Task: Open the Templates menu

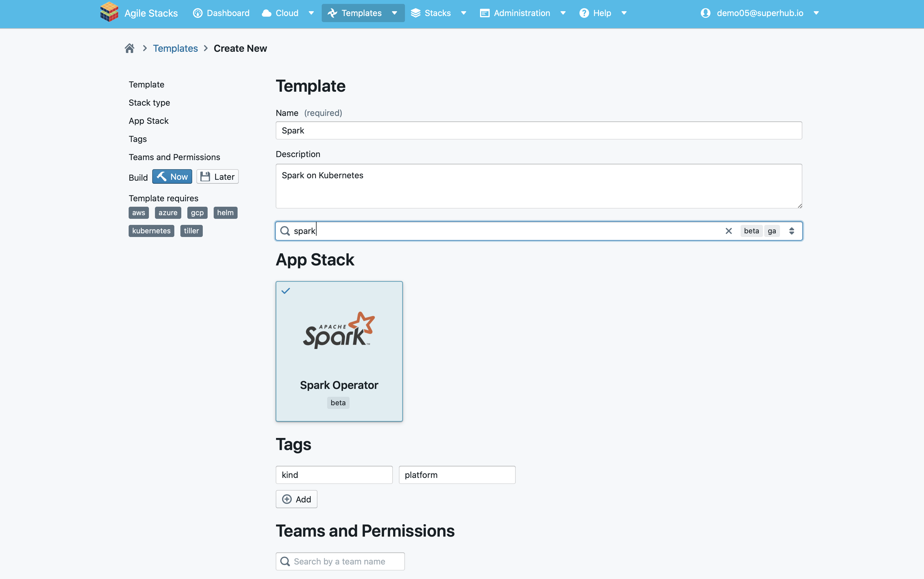Action: (363, 13)
